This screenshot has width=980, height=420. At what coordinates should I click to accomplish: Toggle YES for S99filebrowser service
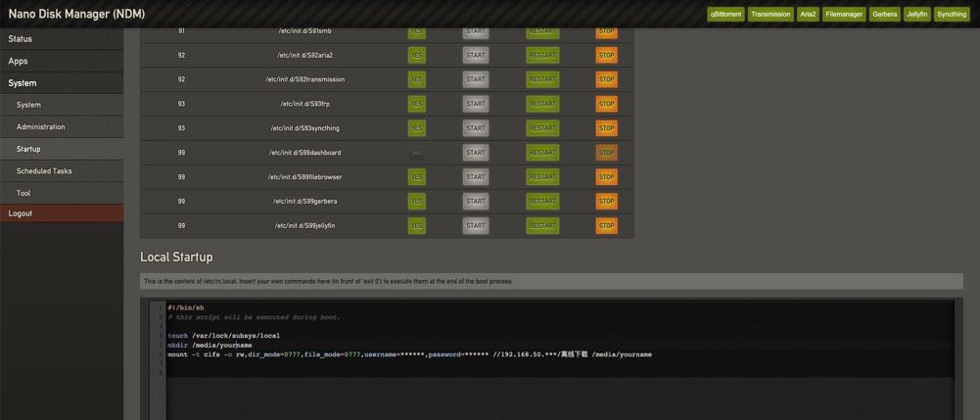click(416, 177)
